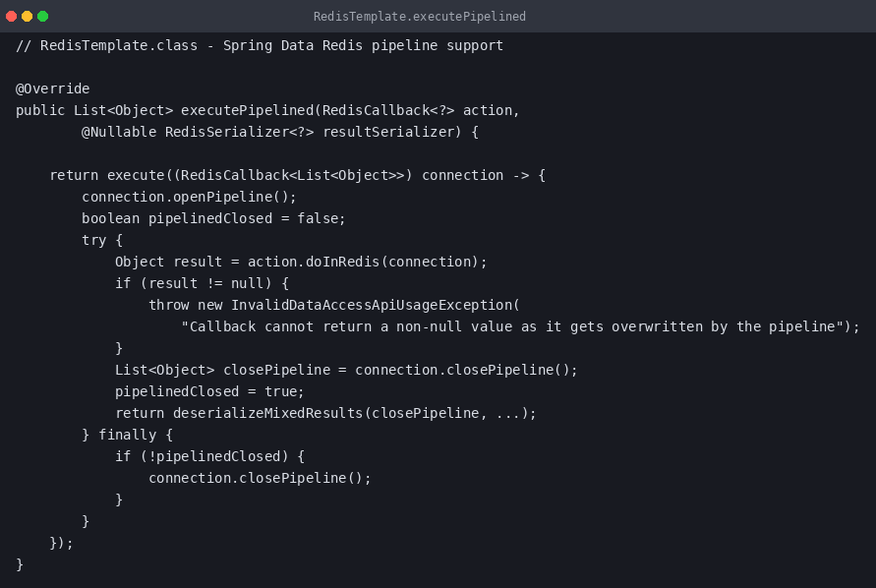Click the RedisTemplate.executePipelined window title
876x588 pixels.
[x=419, y=16]
